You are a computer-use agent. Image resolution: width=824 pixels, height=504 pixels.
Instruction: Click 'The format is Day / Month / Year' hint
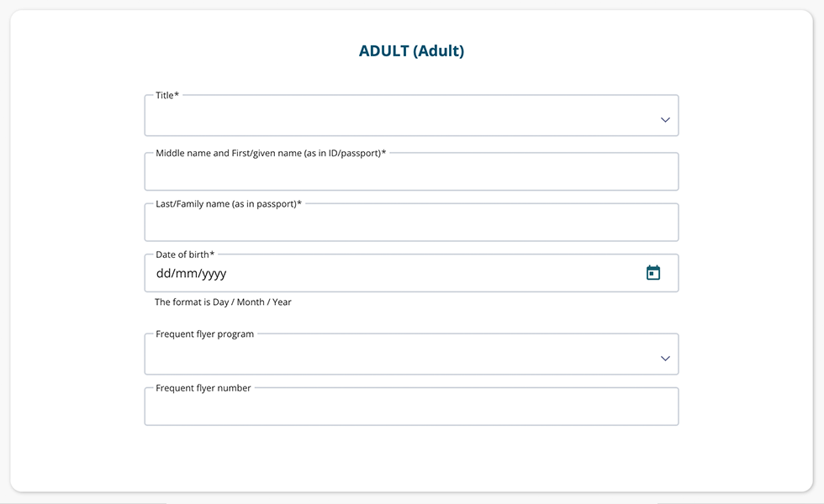[x=223, y=302]
